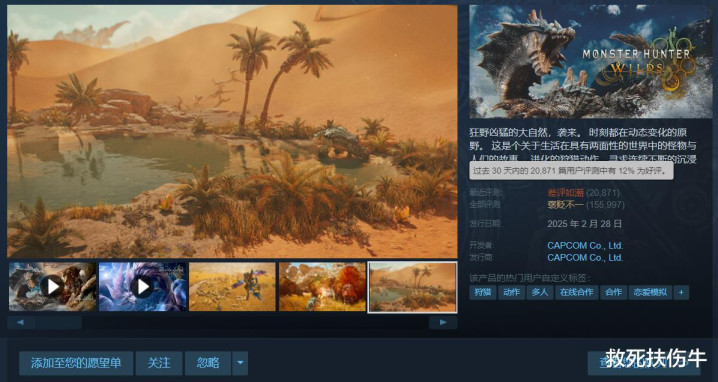Click the 关注 follow button
Viewport: 718px width, 382px height.
coord(159,363)
